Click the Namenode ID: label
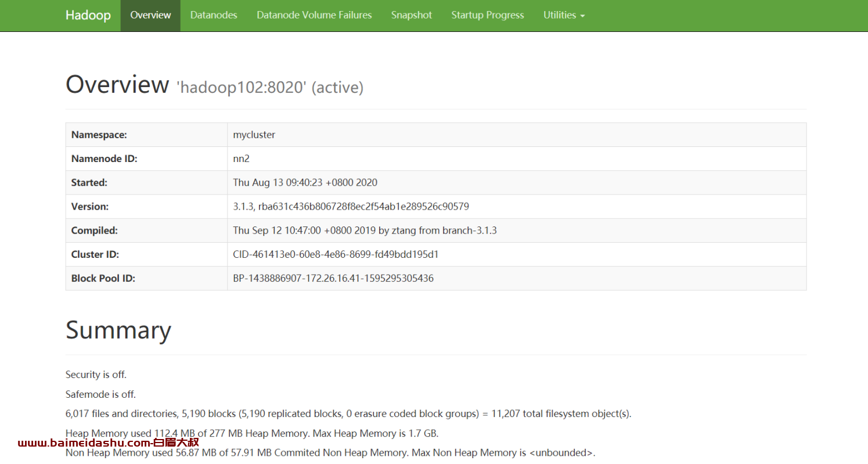 click(105, 159)
